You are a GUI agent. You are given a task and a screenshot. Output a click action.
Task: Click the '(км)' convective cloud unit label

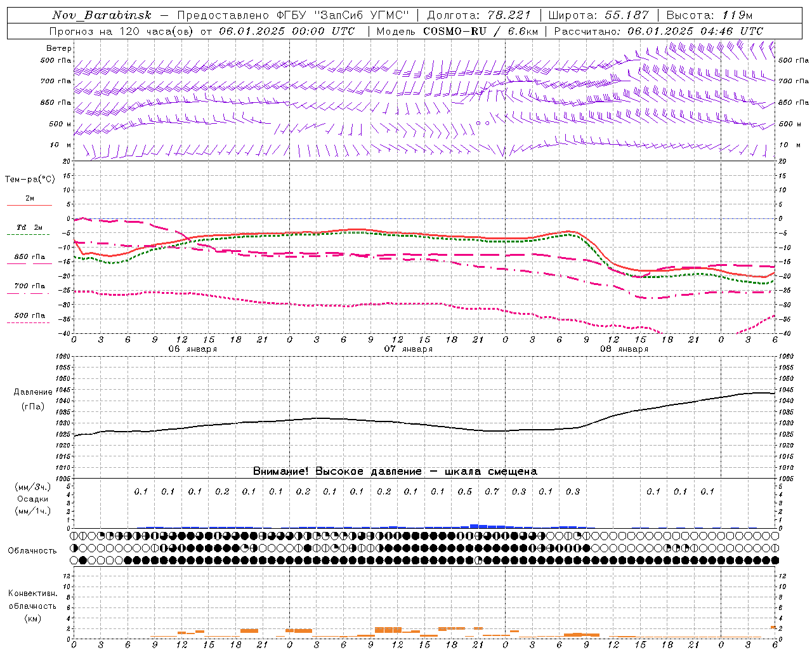click(33, 618)
